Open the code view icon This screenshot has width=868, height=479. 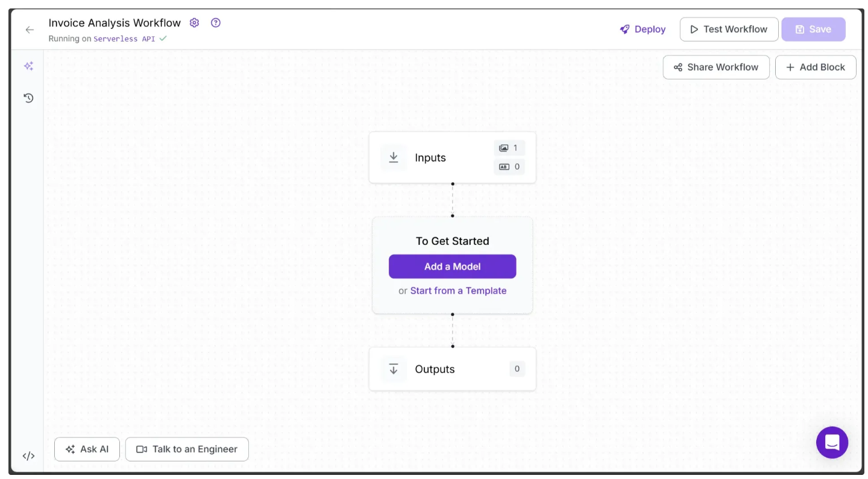28,456
